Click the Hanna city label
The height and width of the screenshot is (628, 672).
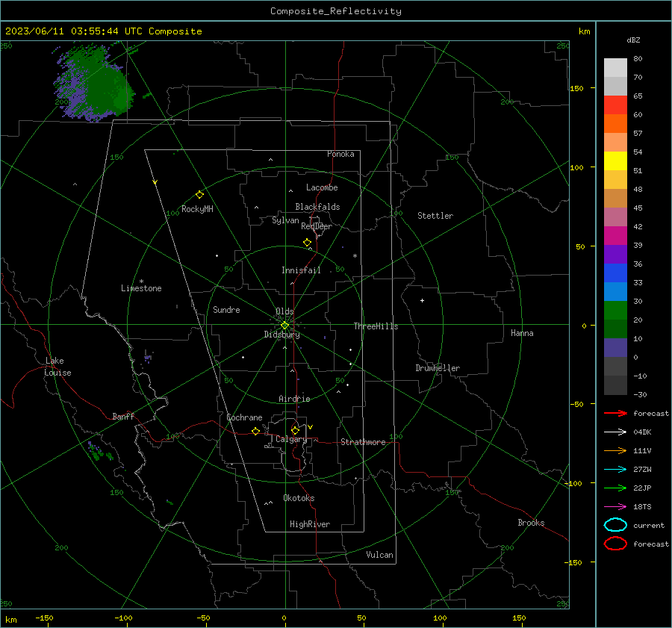click(x=522, y=333)
